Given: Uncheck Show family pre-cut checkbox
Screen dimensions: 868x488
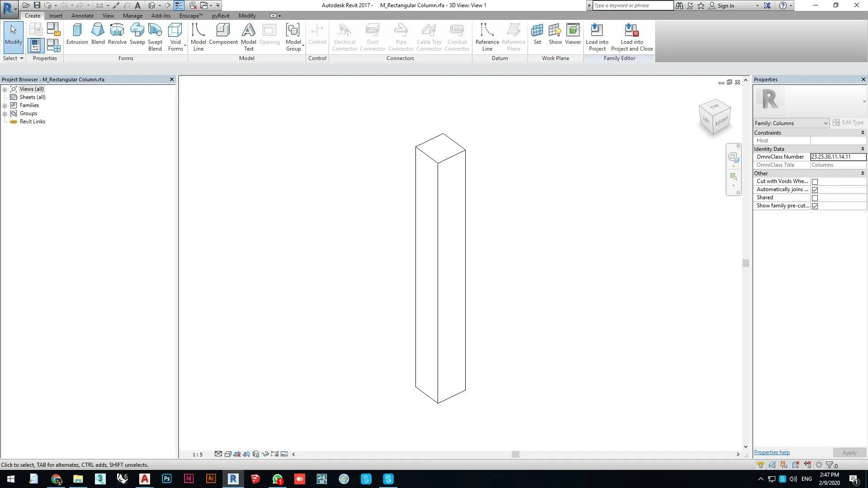Looking at the screenshot, I should [x=815, y=206].
